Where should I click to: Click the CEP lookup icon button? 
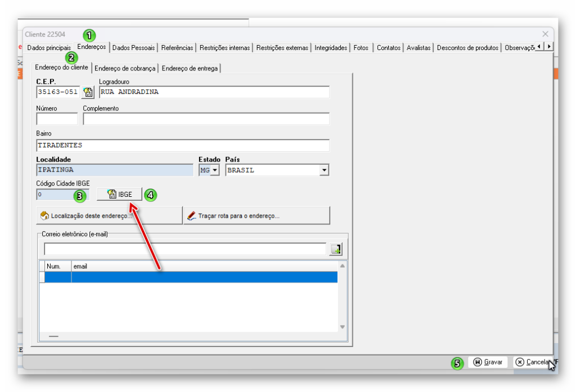click(x=88, y=92)
